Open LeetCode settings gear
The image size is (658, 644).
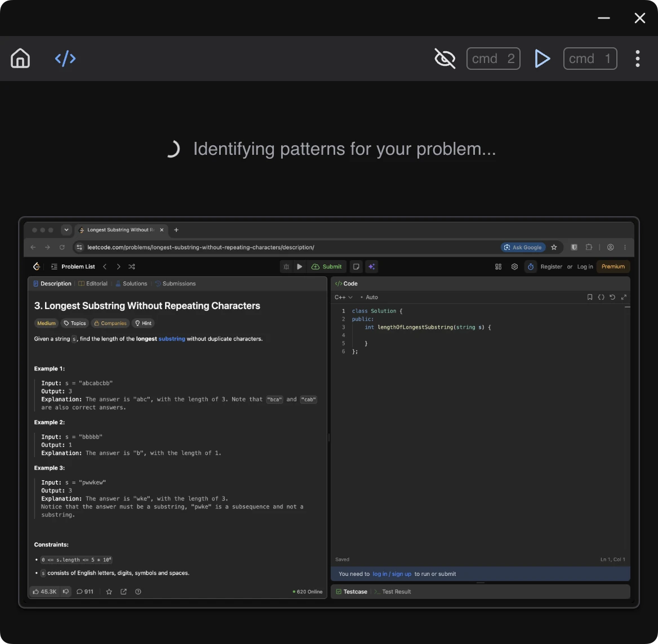coord(514,267)
